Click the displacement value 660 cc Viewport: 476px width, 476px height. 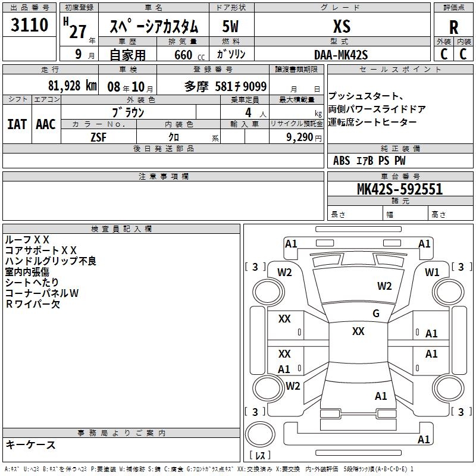point(189,55)
